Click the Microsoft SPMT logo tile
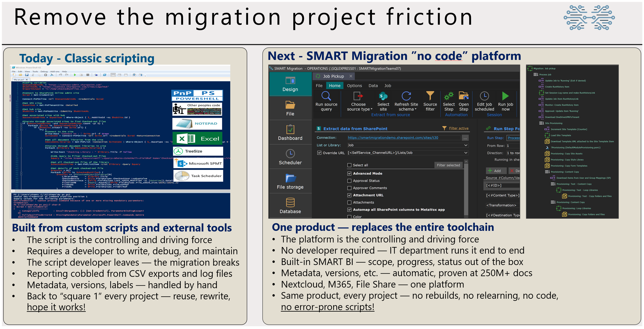The height and width of the screenshot is (329, 644). (198, 163)
